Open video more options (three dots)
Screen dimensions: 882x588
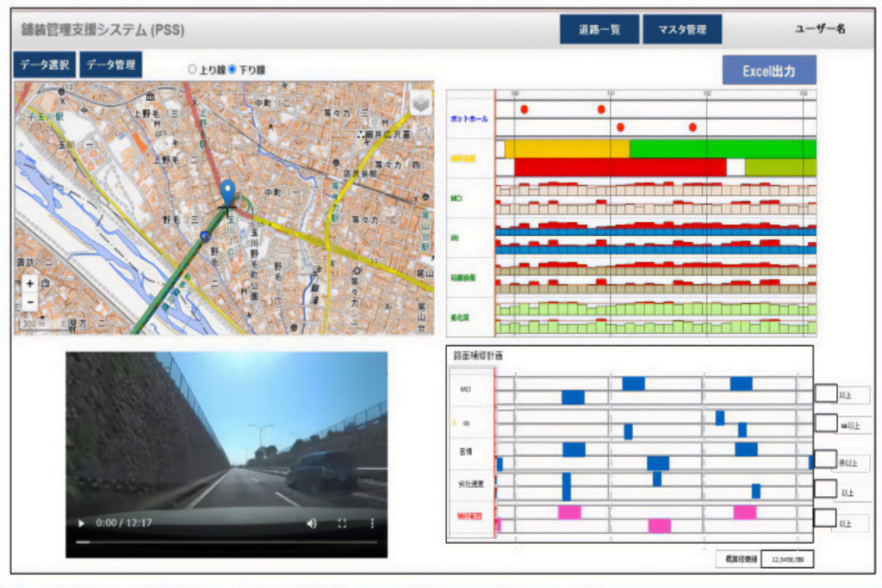point(372,523)
